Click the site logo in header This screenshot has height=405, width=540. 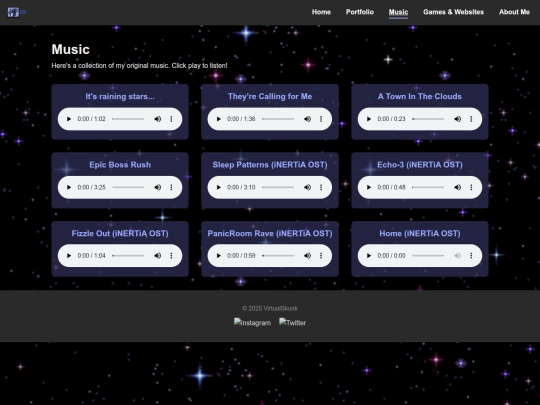pyautogui.click(x=17, y=12)
